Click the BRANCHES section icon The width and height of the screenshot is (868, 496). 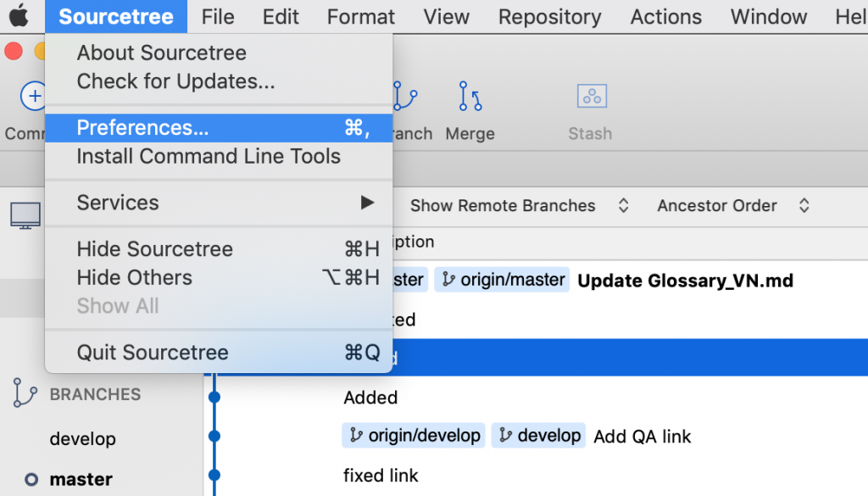(25, 393)
